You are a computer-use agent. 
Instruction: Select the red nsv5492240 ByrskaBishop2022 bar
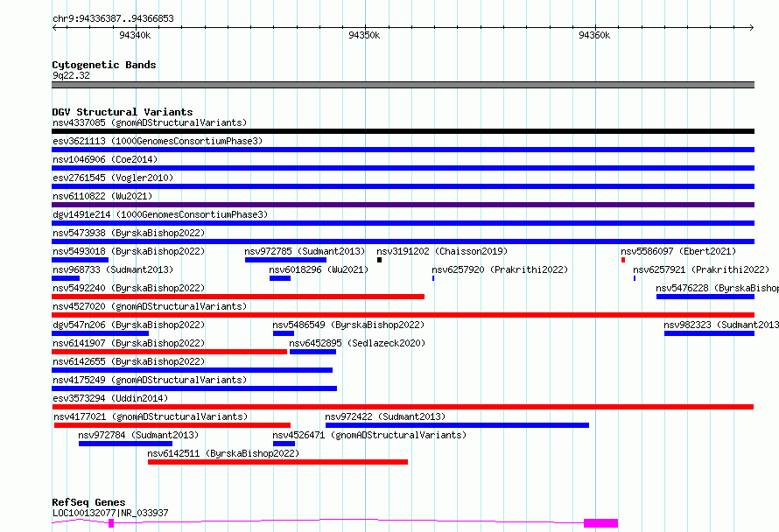click(238, 297)
